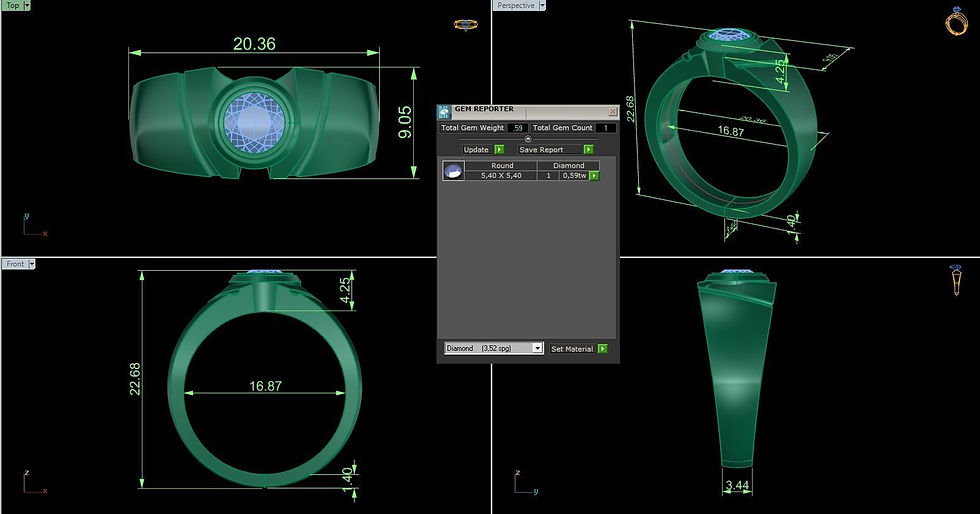Click the orange ring icon in Top view
The image size is (980, 514).
466,25
